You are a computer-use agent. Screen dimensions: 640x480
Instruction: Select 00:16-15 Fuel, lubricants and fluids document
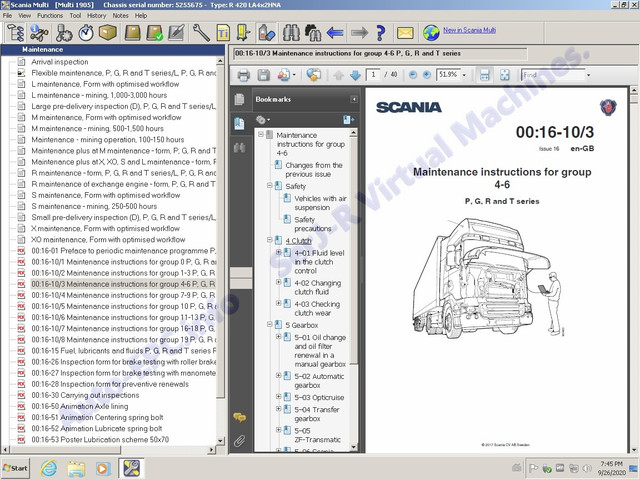(x=124, y=351)
